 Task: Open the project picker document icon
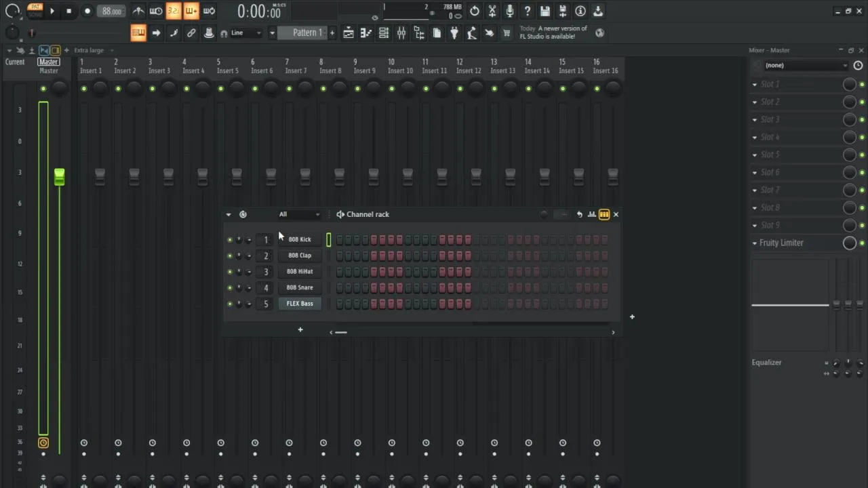[x=437, y=33]
